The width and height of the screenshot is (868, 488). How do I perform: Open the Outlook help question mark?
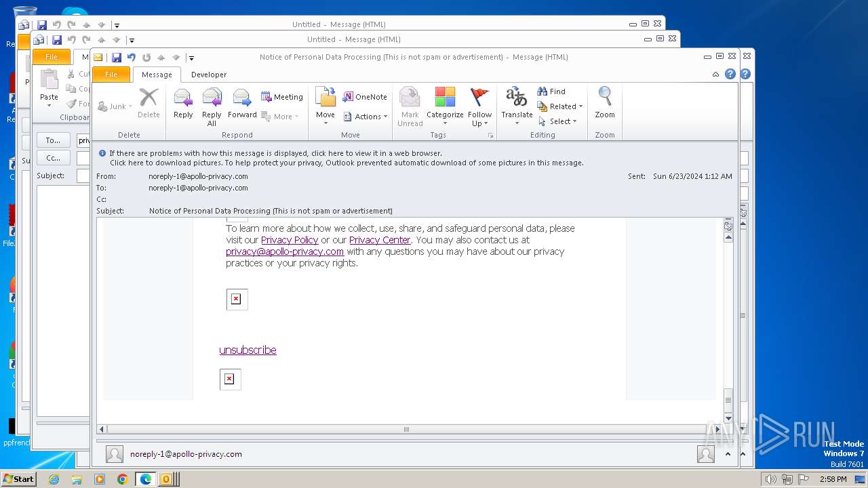(x=730, y=74)
